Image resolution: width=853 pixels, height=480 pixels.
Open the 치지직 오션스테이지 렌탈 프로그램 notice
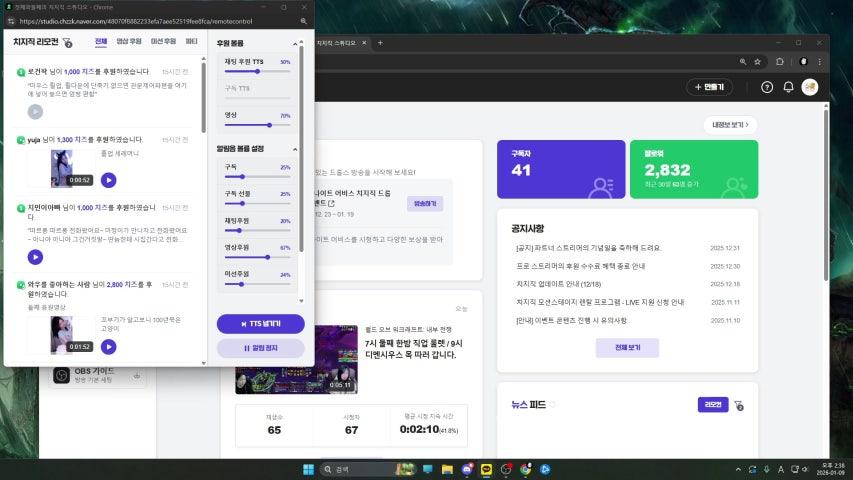coord(600,302)
